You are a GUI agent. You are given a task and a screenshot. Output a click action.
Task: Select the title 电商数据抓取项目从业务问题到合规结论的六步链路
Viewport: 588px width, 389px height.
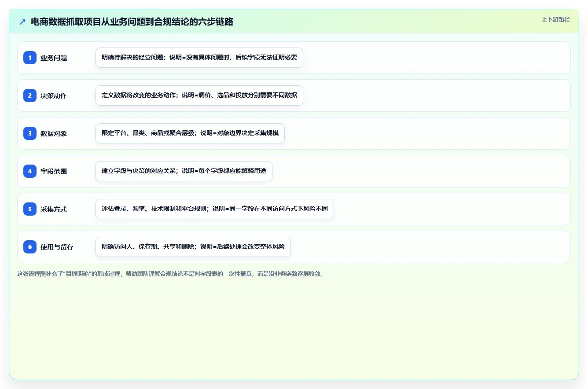coord(132,22)
